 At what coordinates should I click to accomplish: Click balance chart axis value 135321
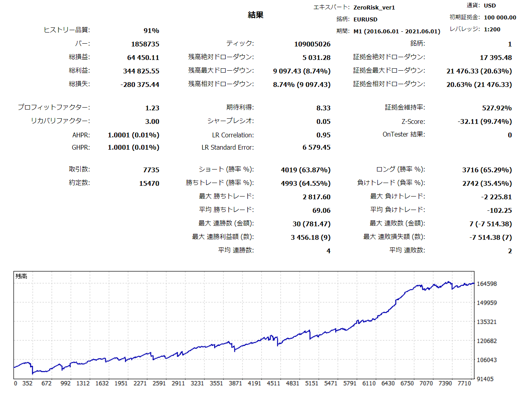(487, 322)
